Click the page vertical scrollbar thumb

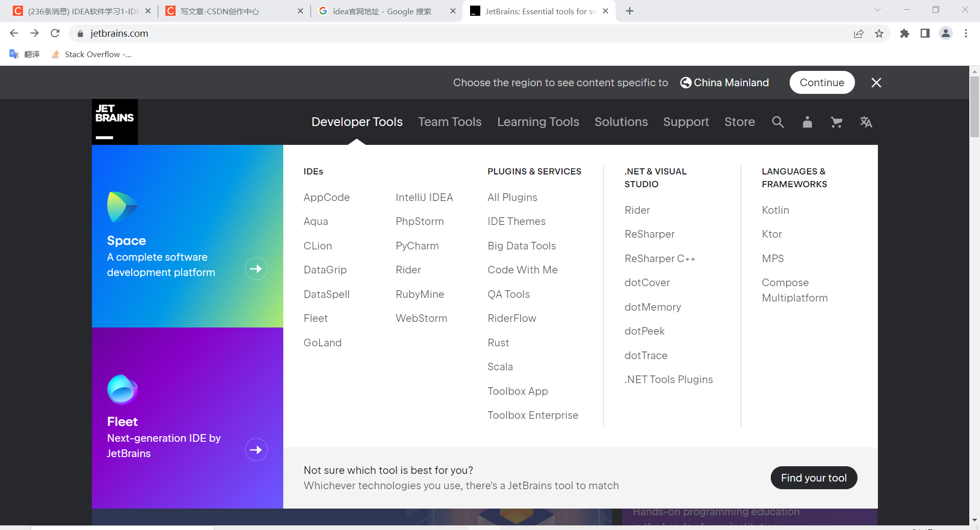coord(974,107)
